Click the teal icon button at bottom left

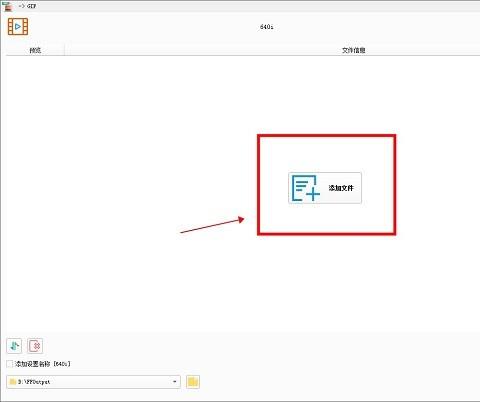(14, 346)
